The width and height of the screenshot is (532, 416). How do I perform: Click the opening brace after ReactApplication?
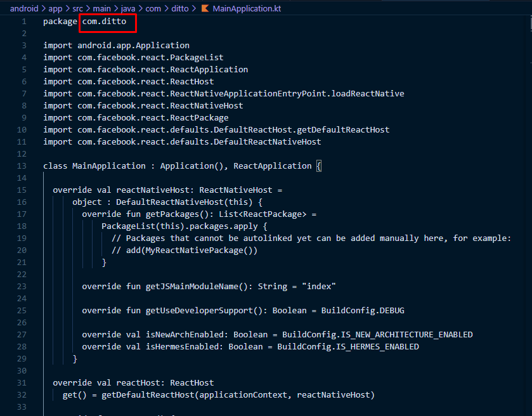point(319,166)
